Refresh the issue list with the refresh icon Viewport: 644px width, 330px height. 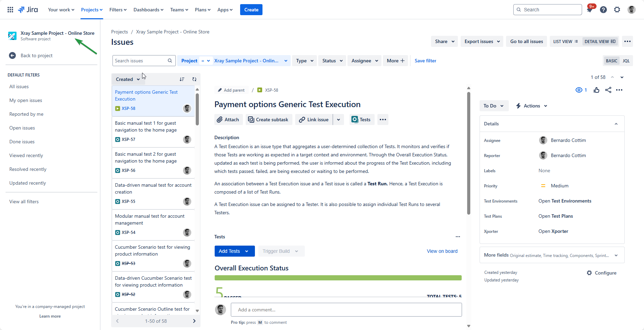[194, 79]
